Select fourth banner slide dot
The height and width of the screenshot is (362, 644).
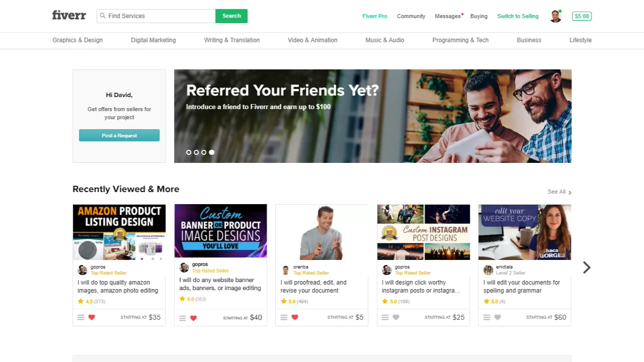coord(212,152)
